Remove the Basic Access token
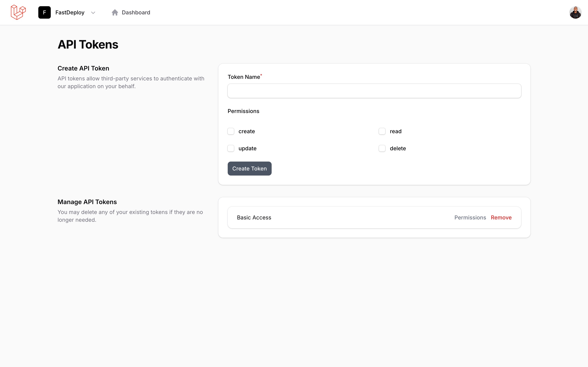The height and width of the screenshot is (367, 588). pos(501,217)
